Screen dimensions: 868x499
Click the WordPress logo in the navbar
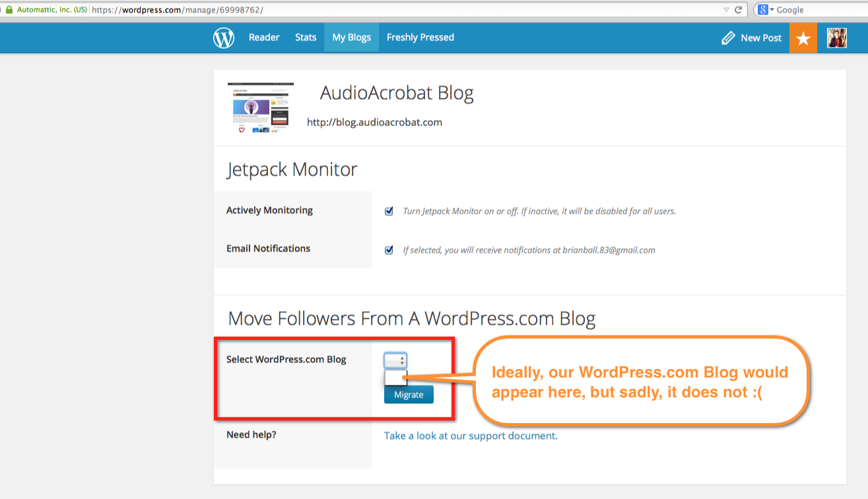pyautogui.click(x=224, y=38)
